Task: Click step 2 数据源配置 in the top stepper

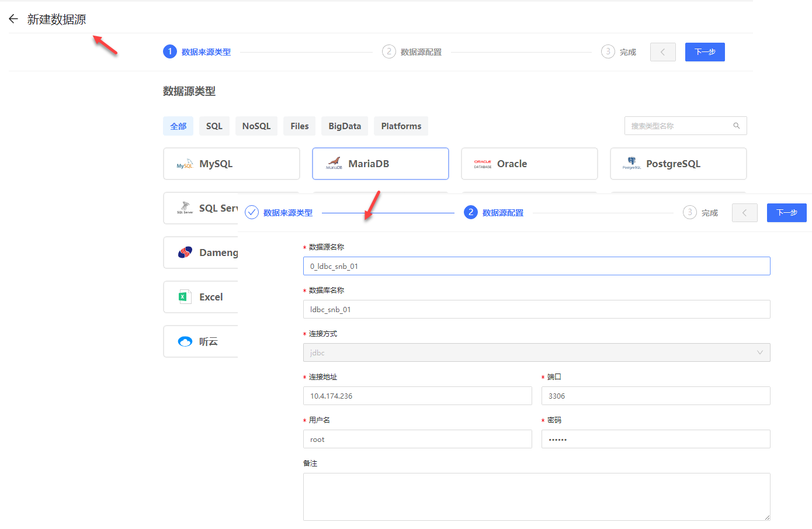Action: tap(412, 52)
